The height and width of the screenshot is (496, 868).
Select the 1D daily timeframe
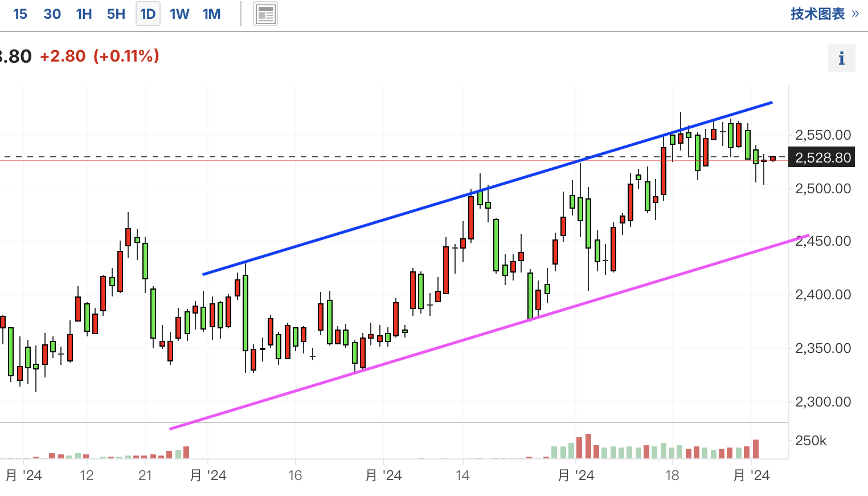148,14
